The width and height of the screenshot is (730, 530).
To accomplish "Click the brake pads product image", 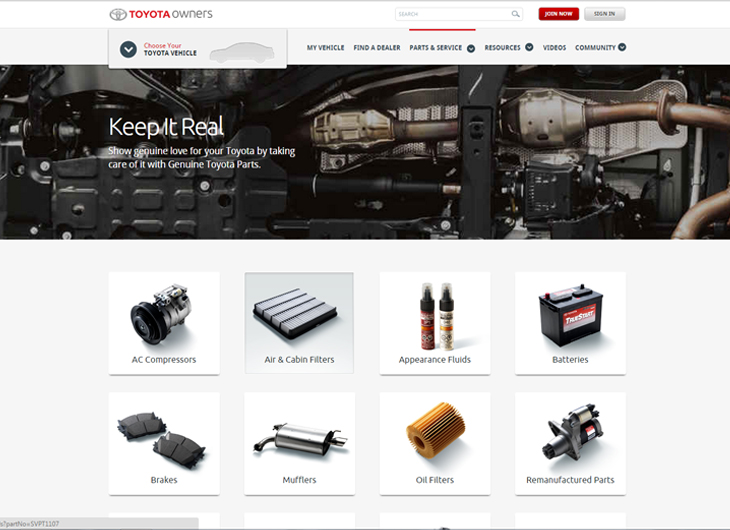I will 162,439.
